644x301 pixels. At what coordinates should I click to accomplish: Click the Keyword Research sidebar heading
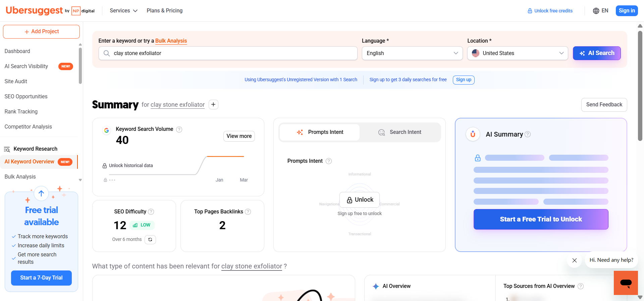click(x=35, y=149)
